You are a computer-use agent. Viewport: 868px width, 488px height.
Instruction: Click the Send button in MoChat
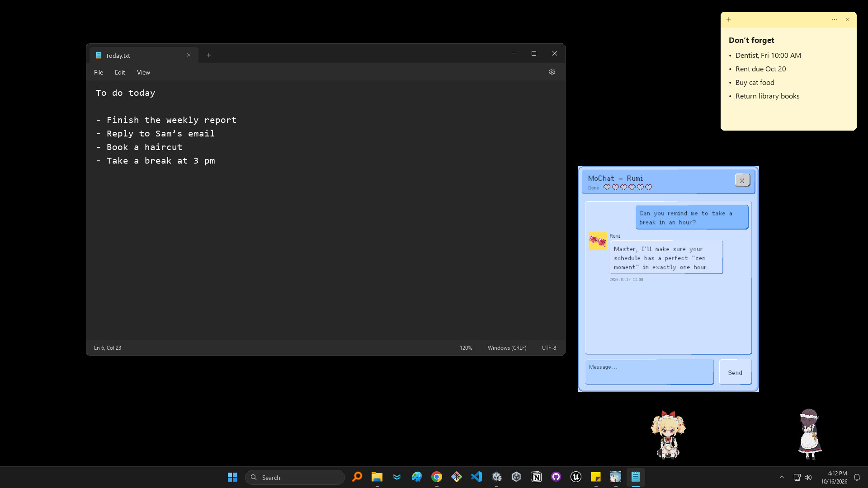click(735, 372)
